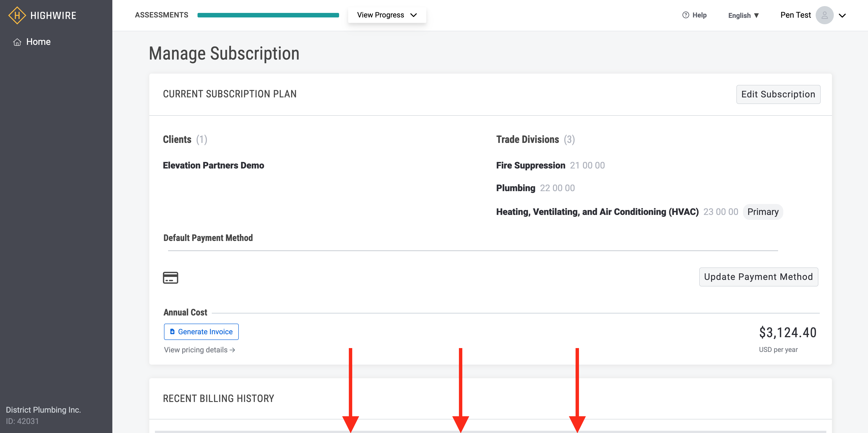Click the Manage Subscription page title
Screen dimensions: 868x433
coord(224,54)
